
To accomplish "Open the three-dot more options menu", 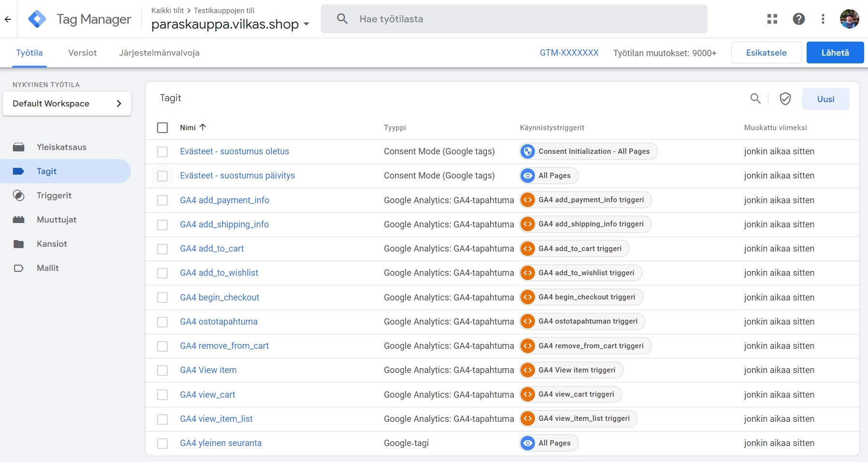I will coord(823,19).
